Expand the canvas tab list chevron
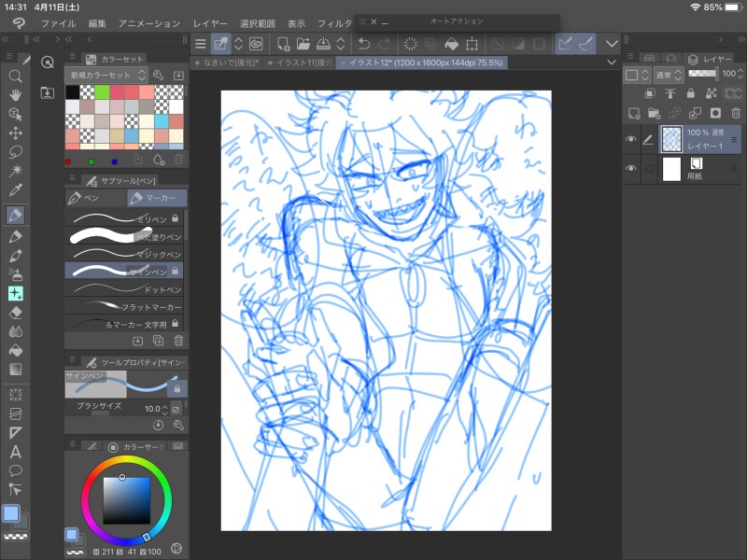 pyautogui.click(x=612, y=63)
